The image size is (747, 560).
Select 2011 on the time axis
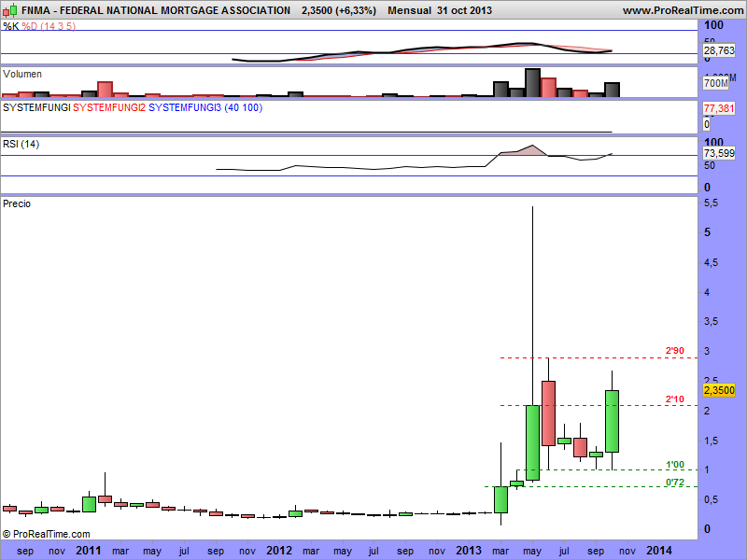pos(89,551)
